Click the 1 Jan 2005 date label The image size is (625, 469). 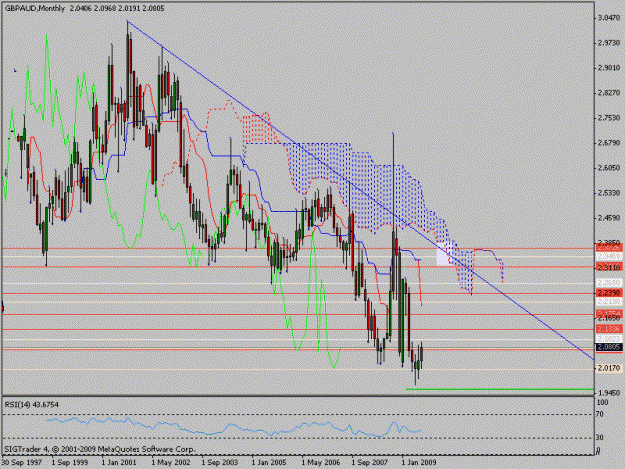click(269, 463)
